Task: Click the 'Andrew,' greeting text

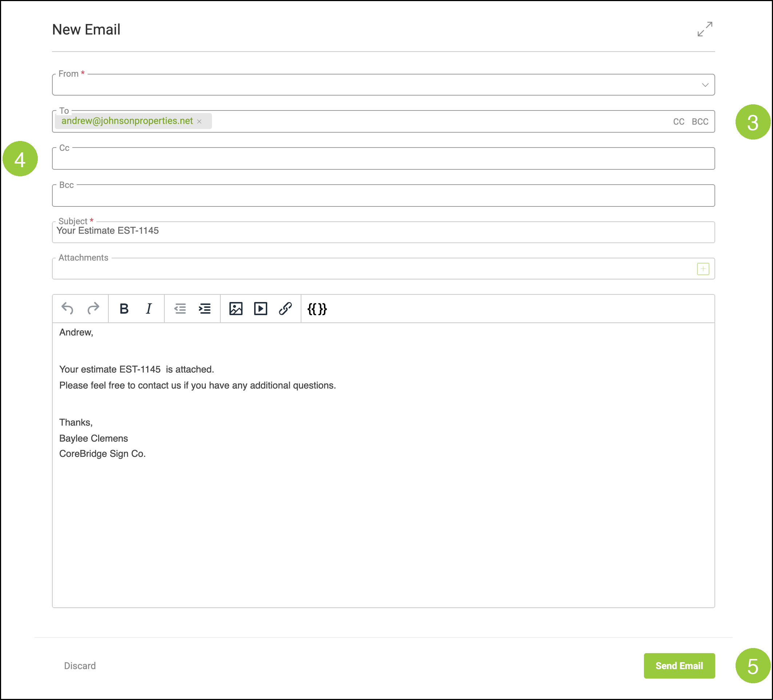Action: [76, 332]
